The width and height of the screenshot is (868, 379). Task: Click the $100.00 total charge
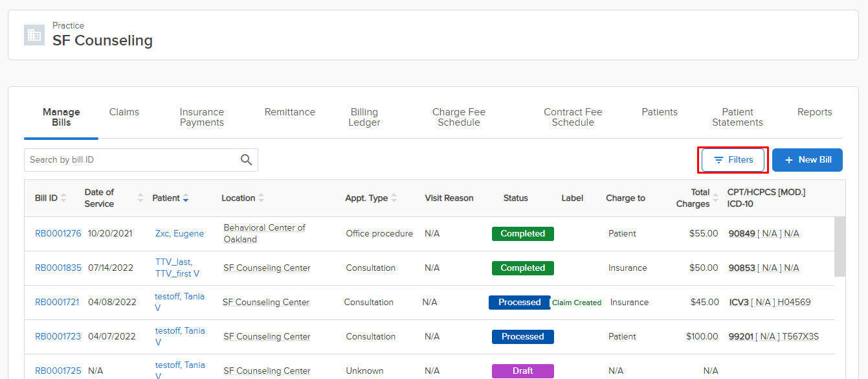[702, 337]
